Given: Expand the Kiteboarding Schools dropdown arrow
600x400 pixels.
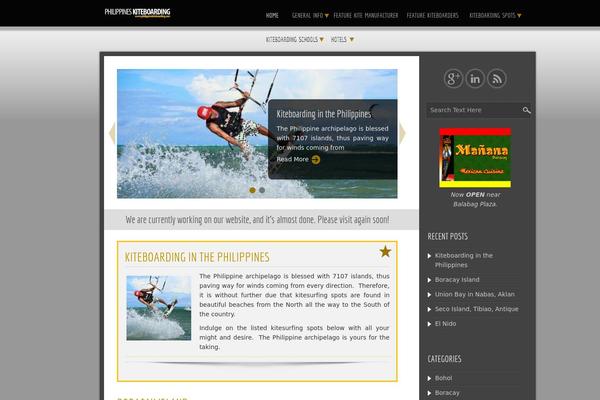Looking at the screenshot, I should pyautogui.click(x=321, y=39).
